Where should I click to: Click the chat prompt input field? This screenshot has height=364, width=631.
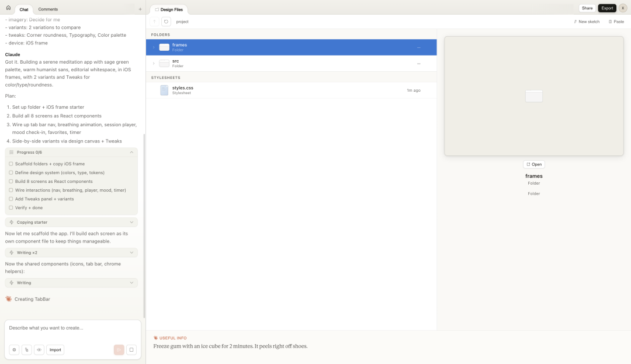pyautogui.click(x=72, y=328)
